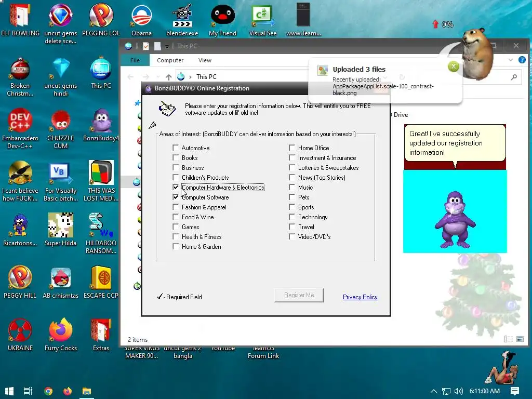Select the Home Office checkbox

[x=292, y=148]
